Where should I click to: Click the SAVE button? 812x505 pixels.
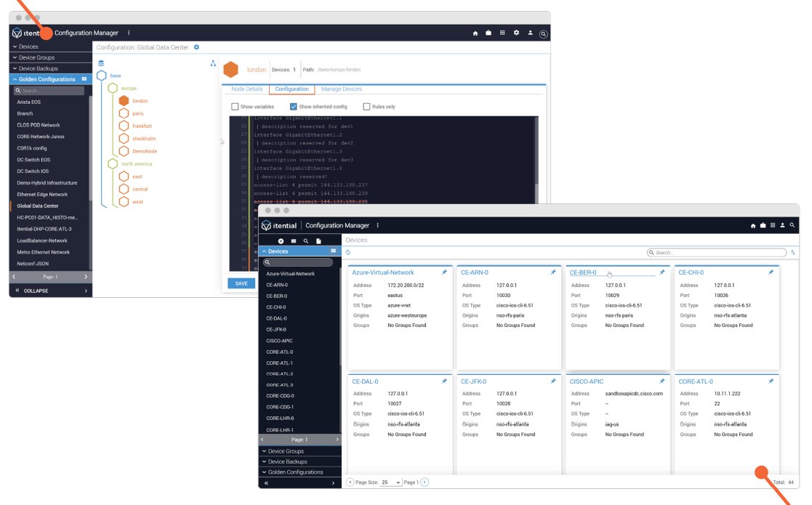[241, 283]
